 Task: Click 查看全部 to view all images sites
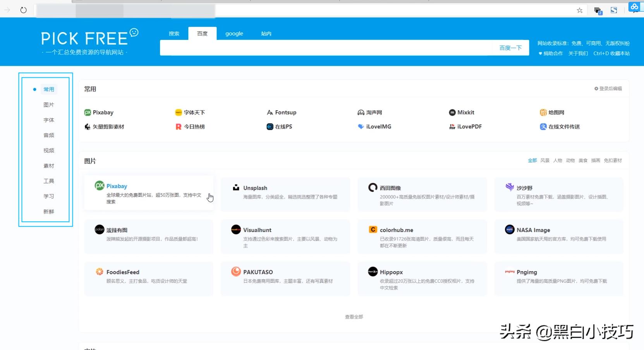[x=354, y=317]
